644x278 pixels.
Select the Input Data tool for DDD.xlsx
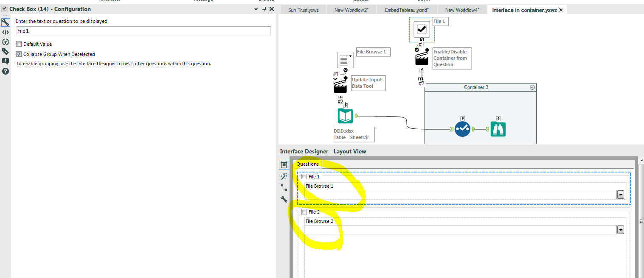coord(345,115)
